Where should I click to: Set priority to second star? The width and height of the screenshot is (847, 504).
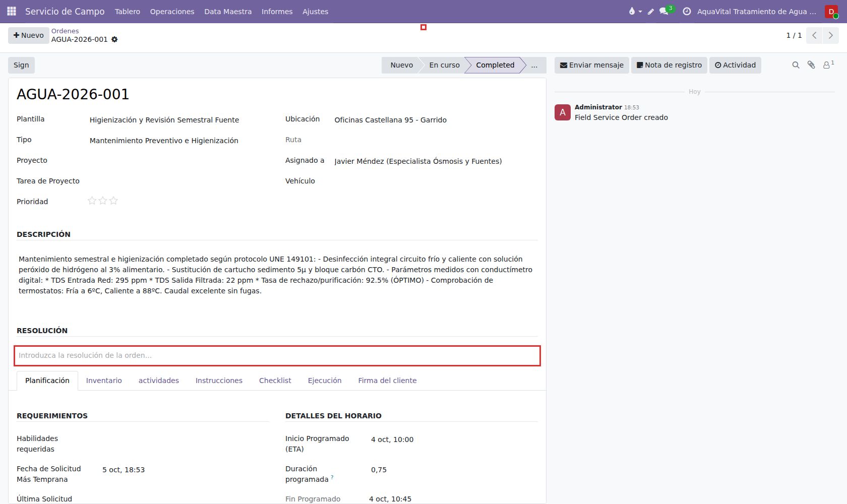(103, 201)
